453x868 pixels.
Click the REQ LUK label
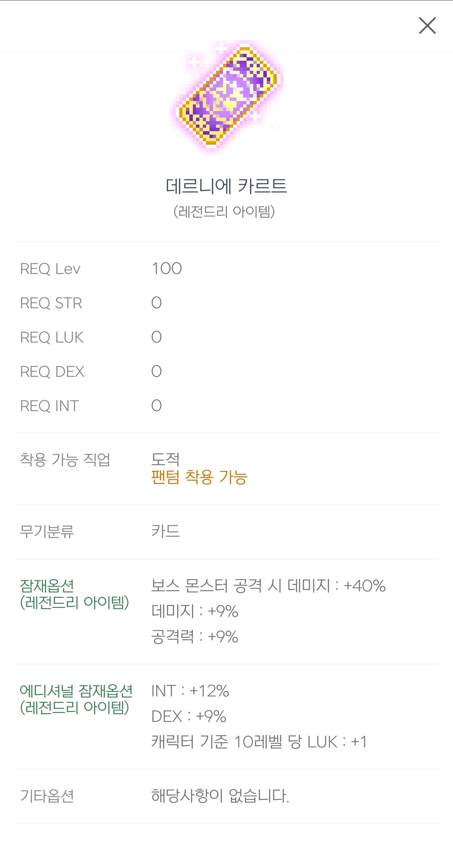[x=52, y=338]
